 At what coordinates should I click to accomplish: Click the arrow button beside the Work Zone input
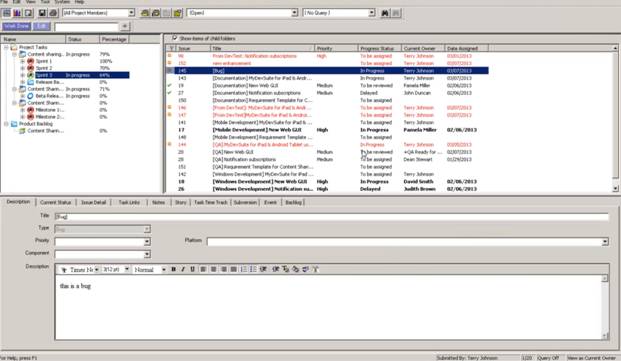click(x=125, y=26)
